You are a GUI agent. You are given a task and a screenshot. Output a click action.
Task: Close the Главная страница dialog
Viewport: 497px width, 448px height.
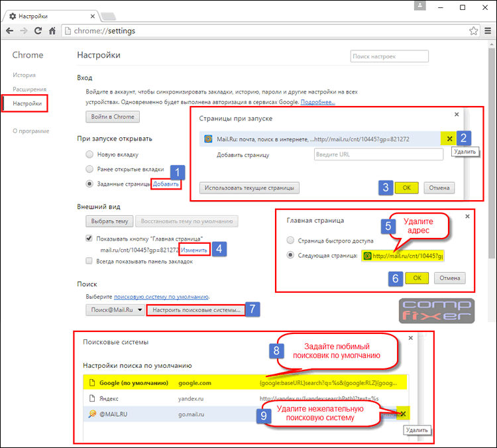point(467,217)
